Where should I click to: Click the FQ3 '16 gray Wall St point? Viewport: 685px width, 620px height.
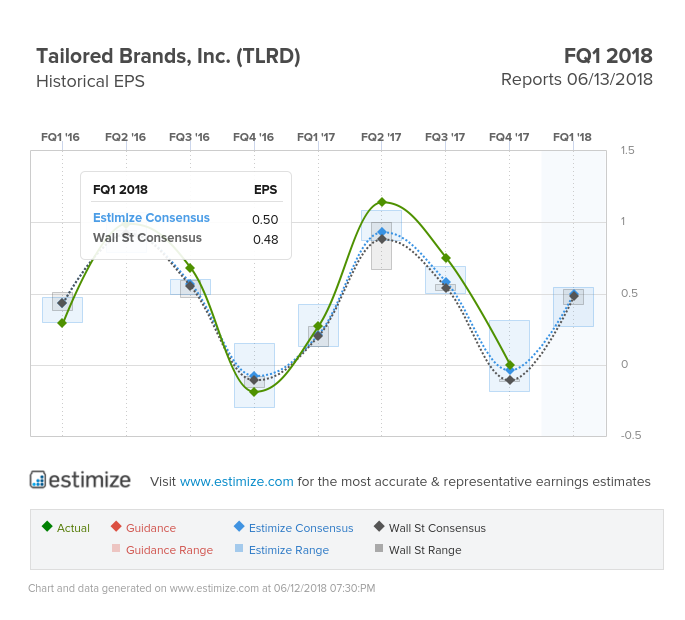190,286
